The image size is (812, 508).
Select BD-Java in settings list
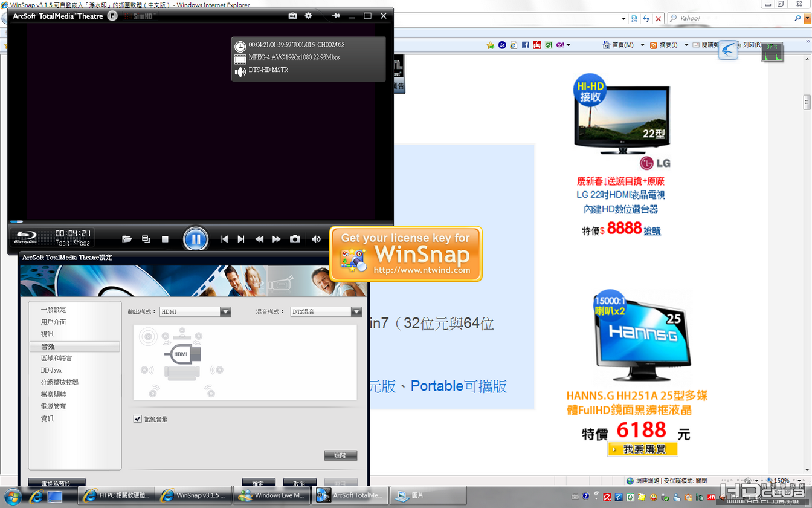click(x=51, y=370)
